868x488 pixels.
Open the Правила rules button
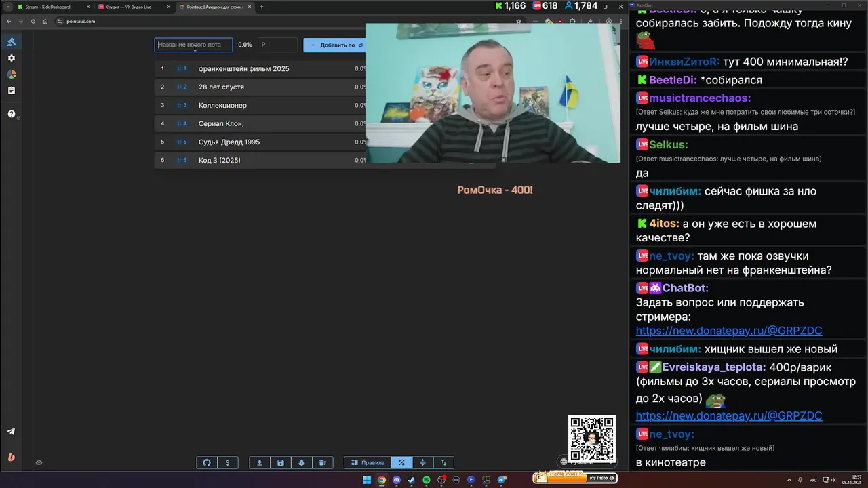[x=368, y=462]
